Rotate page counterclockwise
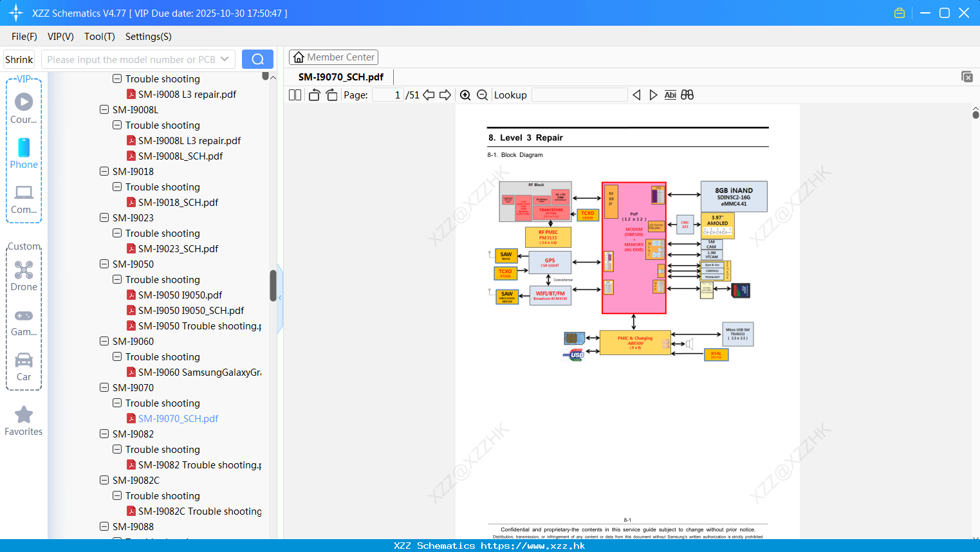The width and height of the screenshot is (980, 552). [x=314, y=95]
